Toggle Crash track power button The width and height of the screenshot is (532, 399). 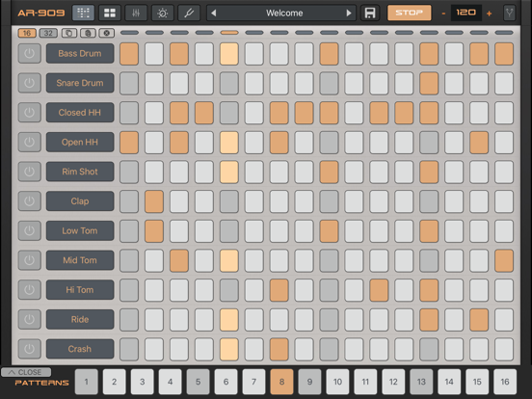pyautogui.click(x=30, y=349)
